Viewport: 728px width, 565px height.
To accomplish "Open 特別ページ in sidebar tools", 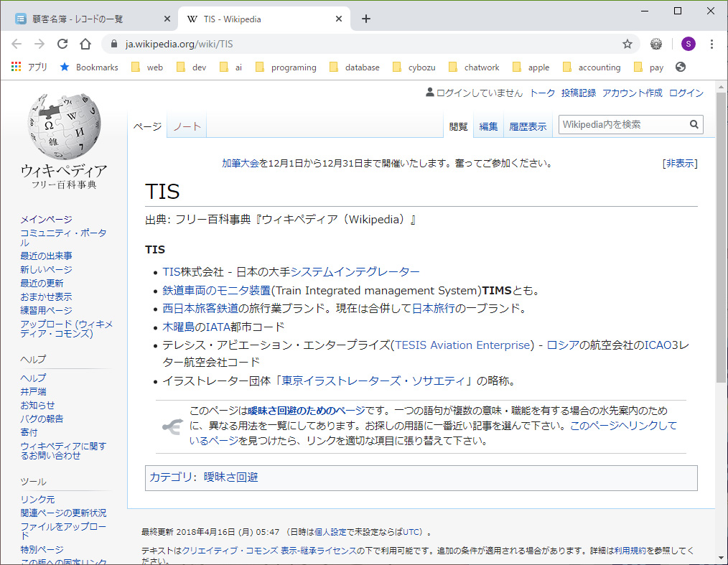I will (x=42, y=550).
